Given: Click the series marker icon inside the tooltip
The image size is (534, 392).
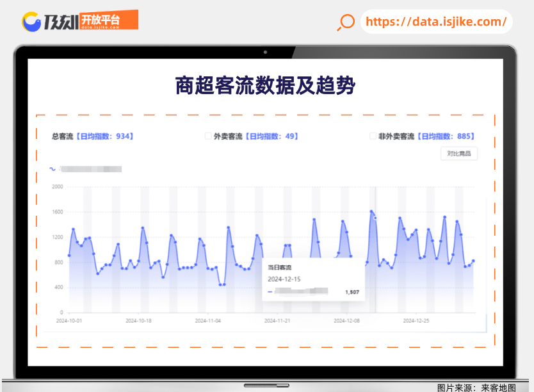Looking at the screenshot, I should pos(270,292).
